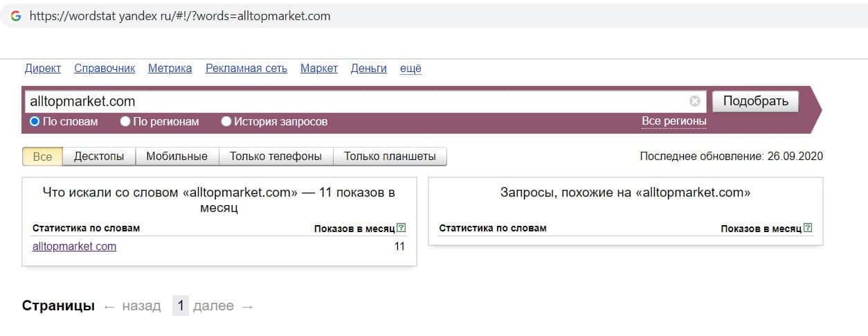
Task: Select the 'Только телефоны' tab
Action: tap(275, 157)
